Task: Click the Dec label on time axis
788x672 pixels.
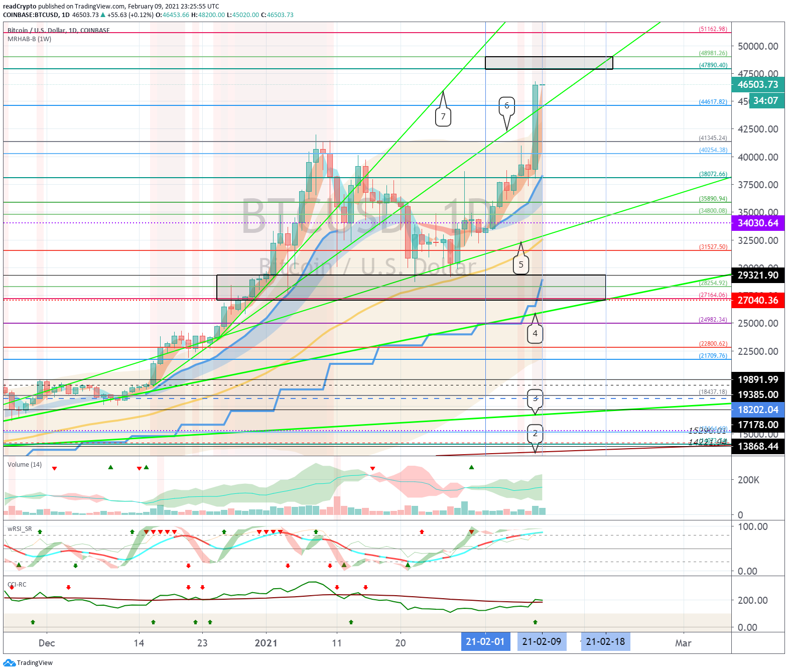Action: pos(47,643)
